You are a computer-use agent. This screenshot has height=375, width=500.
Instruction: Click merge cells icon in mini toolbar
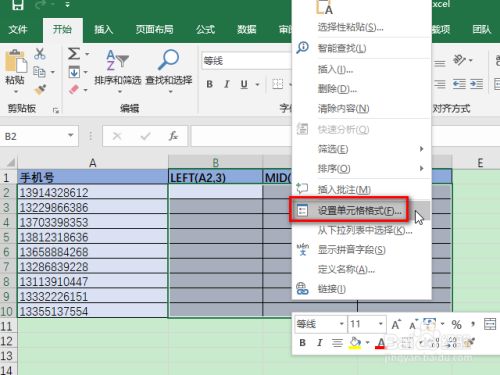pyautogui.click(x=490, y=324)
